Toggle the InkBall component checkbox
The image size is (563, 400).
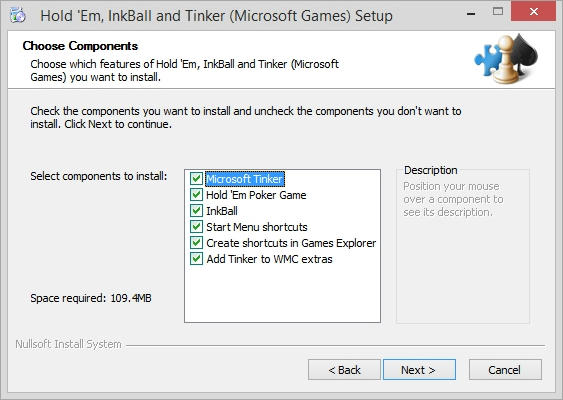pyautogui.click(x=196, y=210)
